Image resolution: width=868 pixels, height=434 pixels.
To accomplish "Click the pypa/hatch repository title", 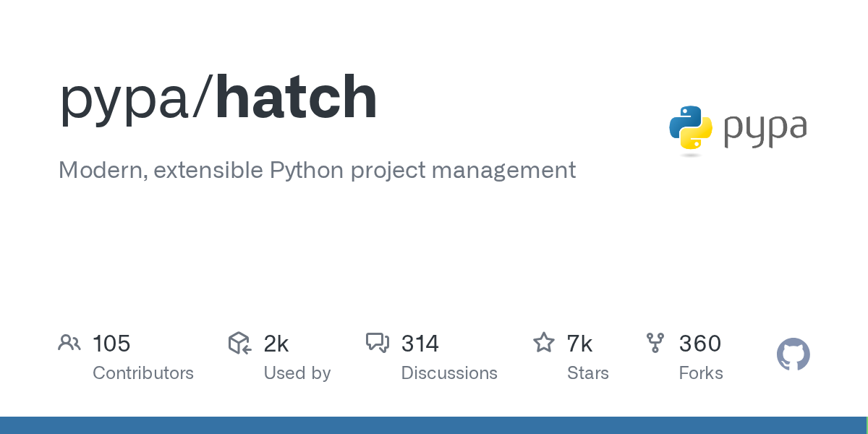I will (x=218, y=98).
